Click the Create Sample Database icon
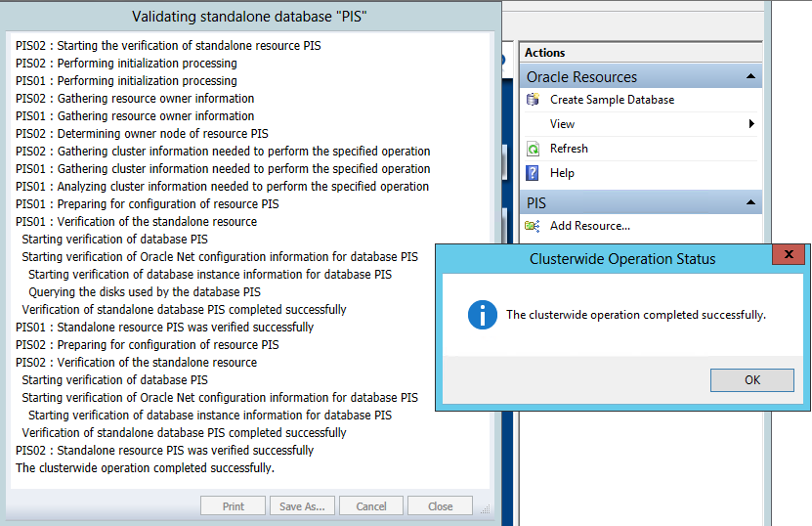 tap(533, 100)
